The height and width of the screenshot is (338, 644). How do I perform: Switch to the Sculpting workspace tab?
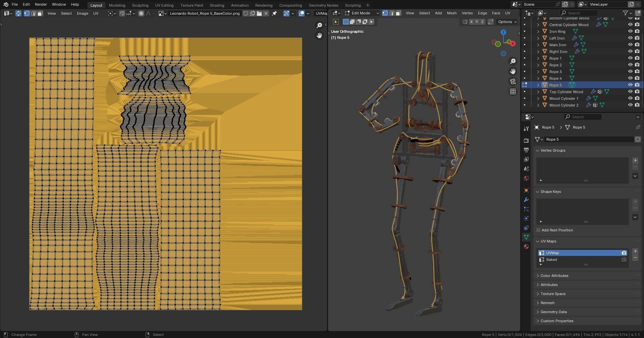click(140, 5)
